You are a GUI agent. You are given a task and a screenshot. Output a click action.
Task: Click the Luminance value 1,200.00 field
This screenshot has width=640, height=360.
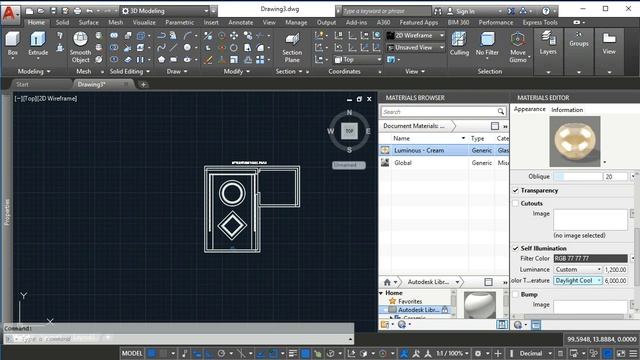pyautogui.click(x=615, y=269)
